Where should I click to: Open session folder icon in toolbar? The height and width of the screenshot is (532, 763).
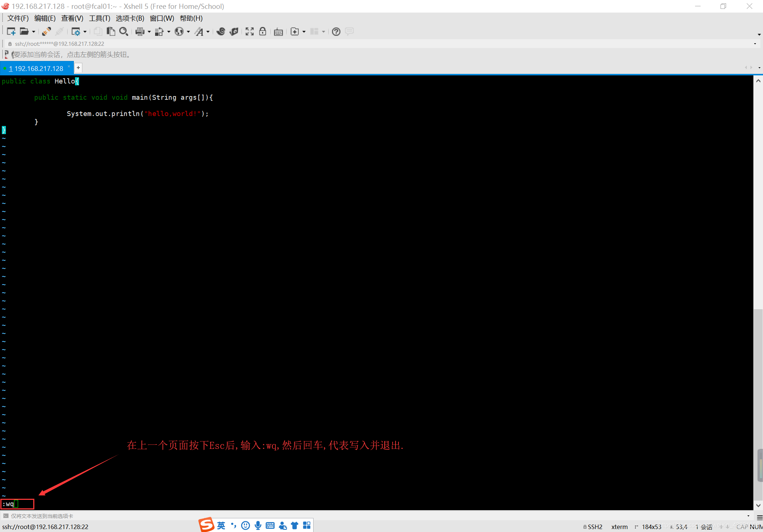coord(24,32)
